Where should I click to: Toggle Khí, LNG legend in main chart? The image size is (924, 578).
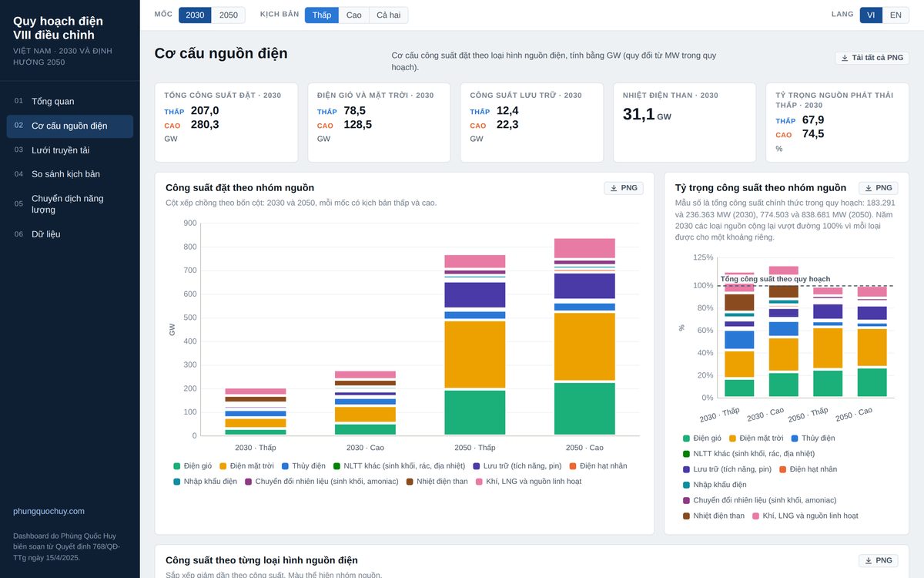tap(528, 482)
